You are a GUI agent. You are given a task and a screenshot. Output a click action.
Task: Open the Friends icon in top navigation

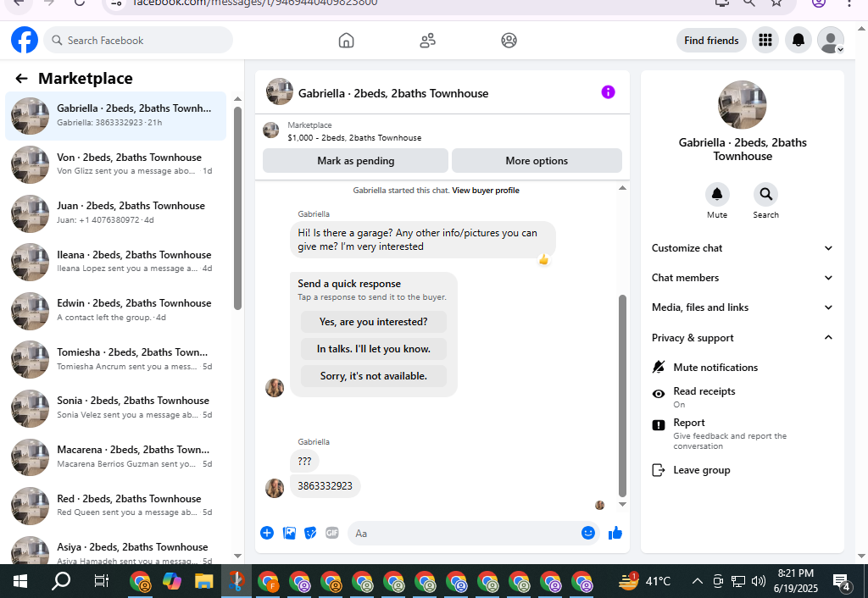point(427,41)
